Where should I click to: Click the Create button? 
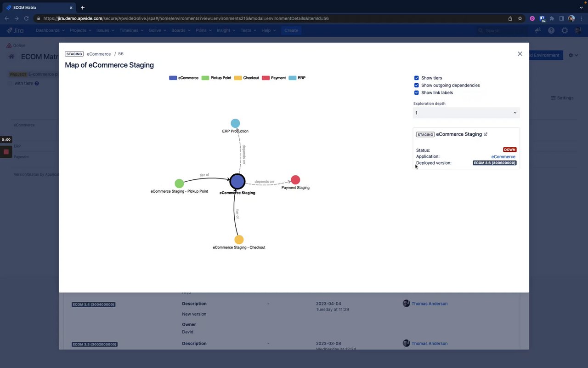pyautogui.click(x=291, y=30)
